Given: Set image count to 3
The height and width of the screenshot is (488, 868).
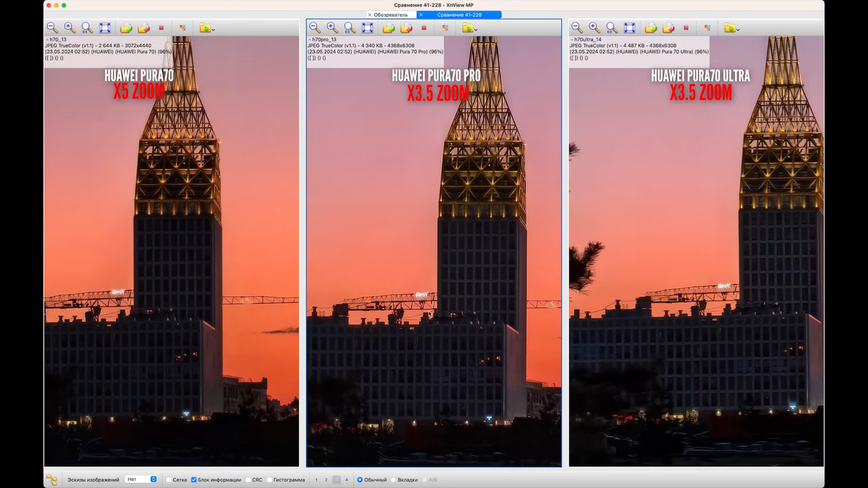Looking at the screenshot, I should [336, 479].
